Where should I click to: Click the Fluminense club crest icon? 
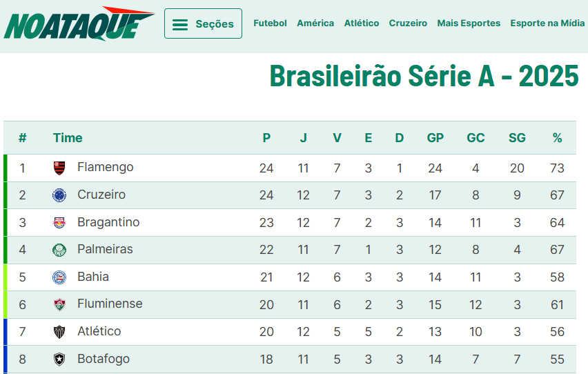59,304
